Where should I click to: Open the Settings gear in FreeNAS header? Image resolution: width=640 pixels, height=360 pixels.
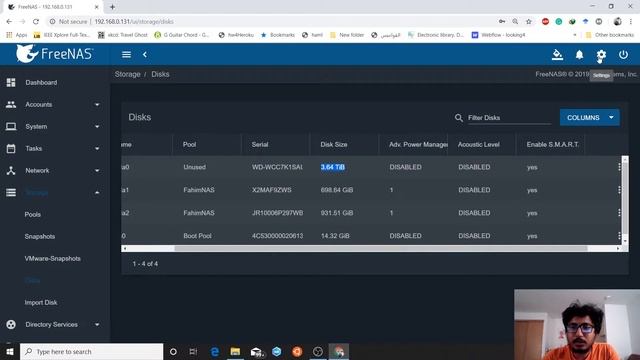click(x=601, y=55)
